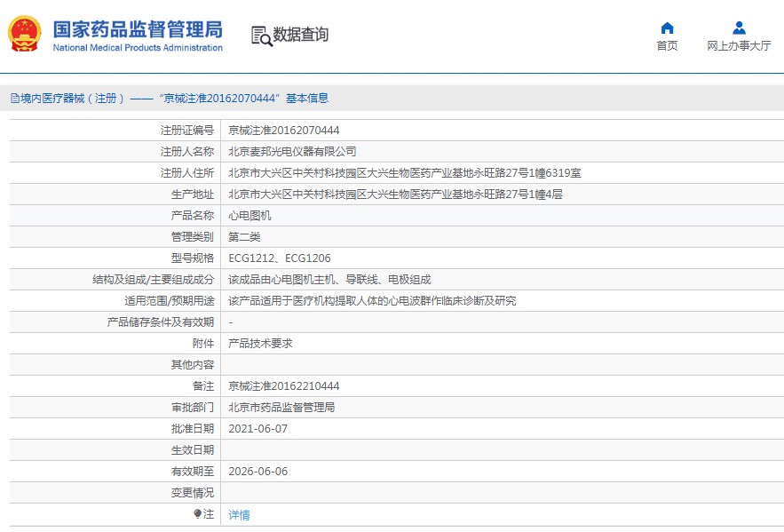Viewport: 784px width, 532px height.
Task: Click the 数据查询 magnifier document icon
Action: click(260, 36)
